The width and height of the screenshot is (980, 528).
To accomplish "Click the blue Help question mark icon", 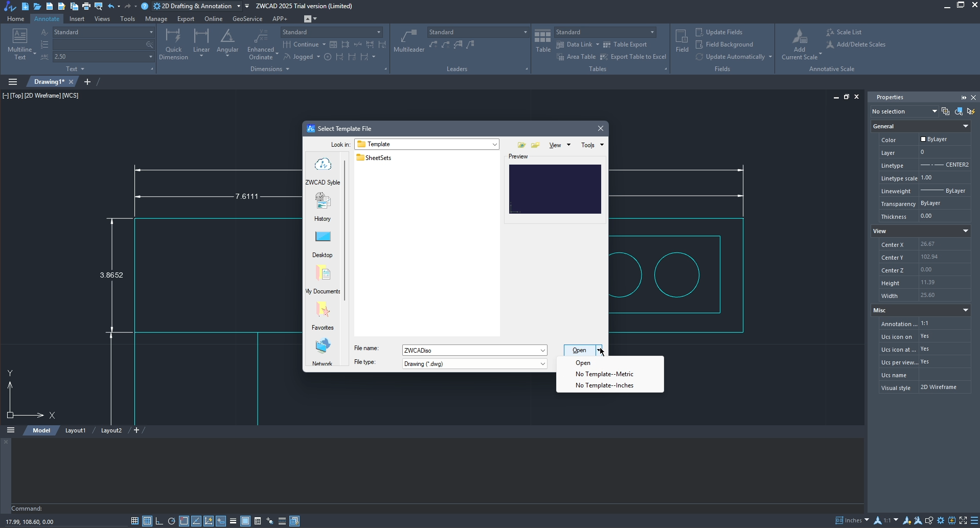I will pos(145,6).
